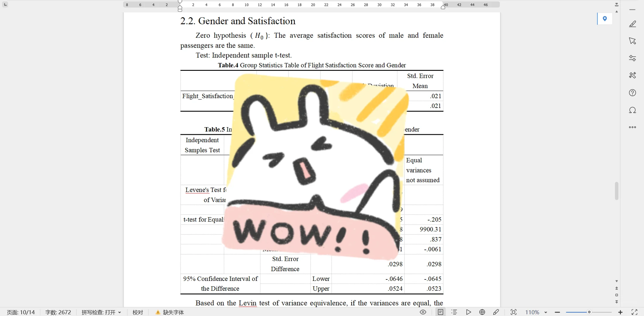
Task: Open the Help question mark icon
Action: tap(632, 92)
